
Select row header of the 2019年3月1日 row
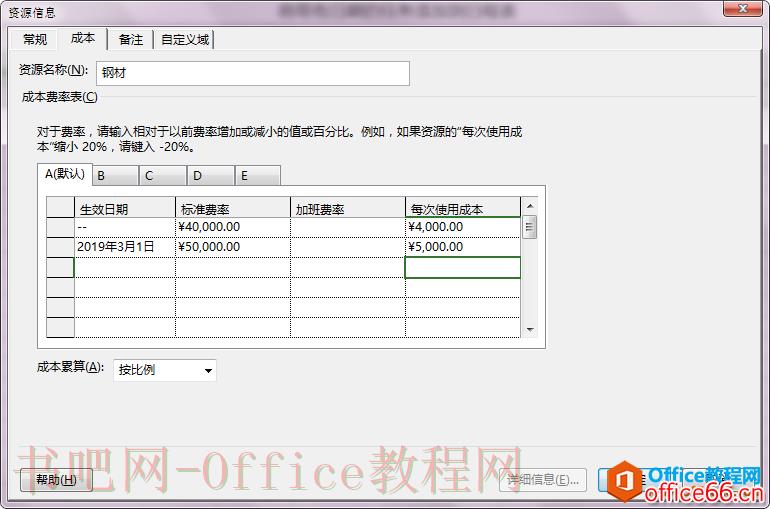click(60, 247)
